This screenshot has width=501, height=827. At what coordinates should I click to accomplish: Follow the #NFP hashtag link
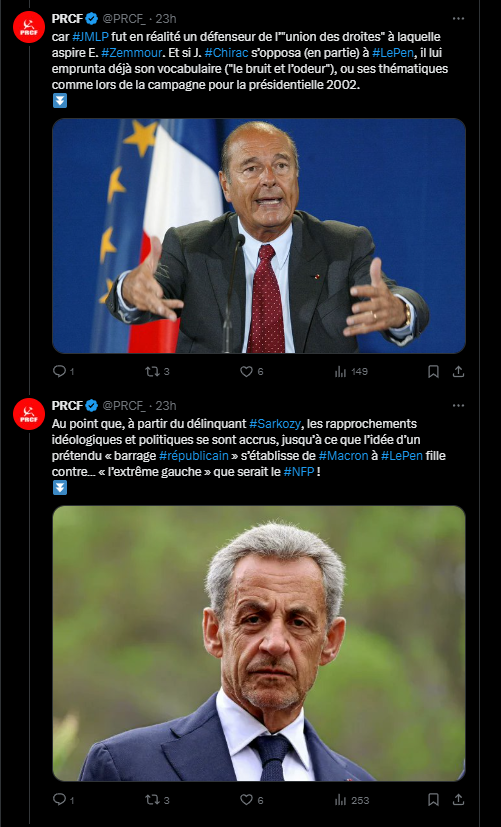click(x=299, y=472)
